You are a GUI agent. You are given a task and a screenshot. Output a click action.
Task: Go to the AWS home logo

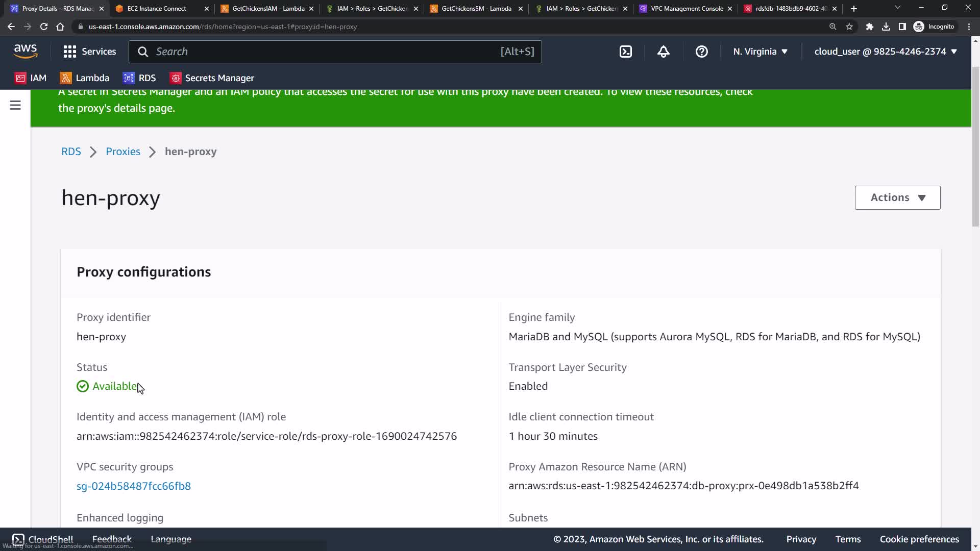pyautogui.click(x=26, y=51)
